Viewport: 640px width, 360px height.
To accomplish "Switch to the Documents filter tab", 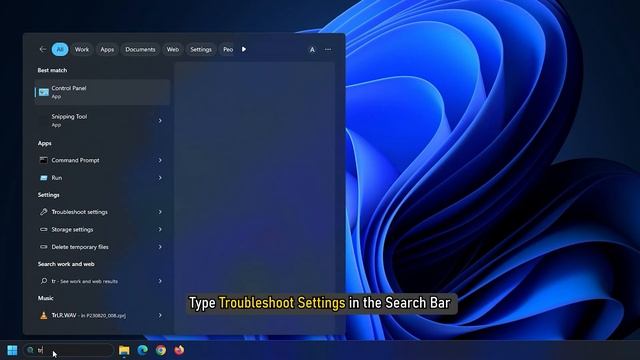I will click(x=140, y=49).
